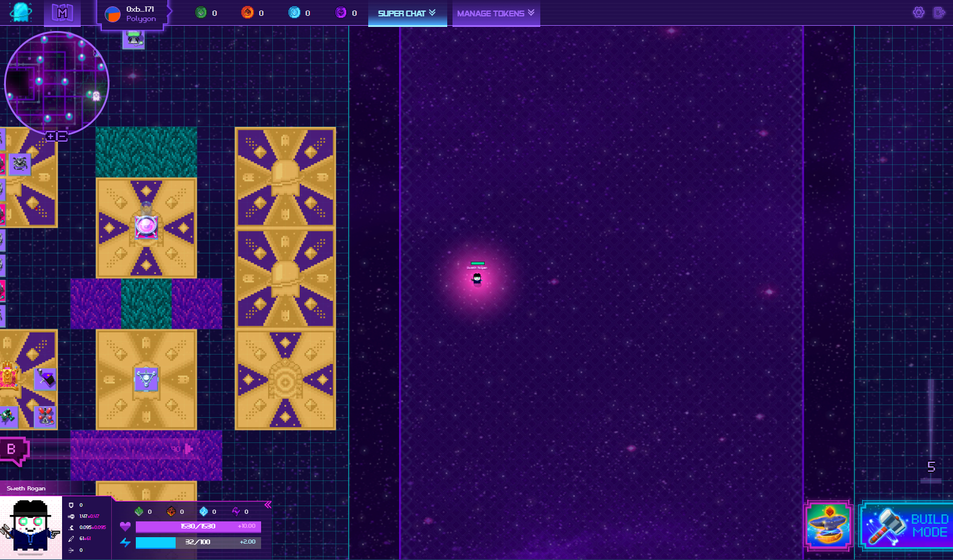Screen dimensions: 953x560
Task: Zoom out the minimap with minus
Action: pyautogui.click(x=62, y=136)
